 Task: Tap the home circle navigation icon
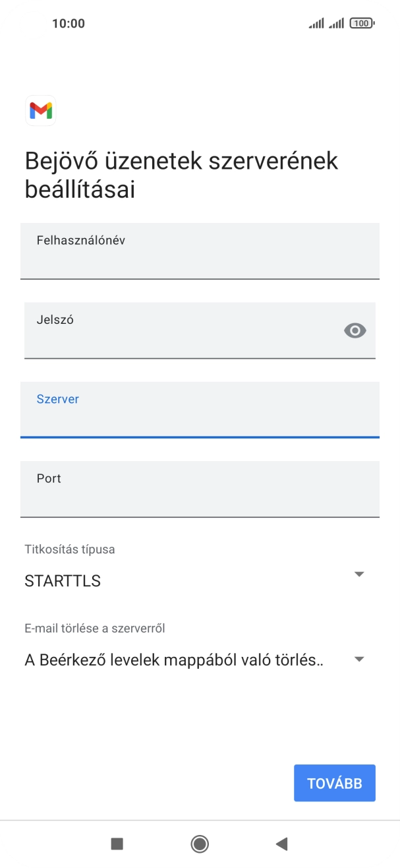[x=200, y=844]
